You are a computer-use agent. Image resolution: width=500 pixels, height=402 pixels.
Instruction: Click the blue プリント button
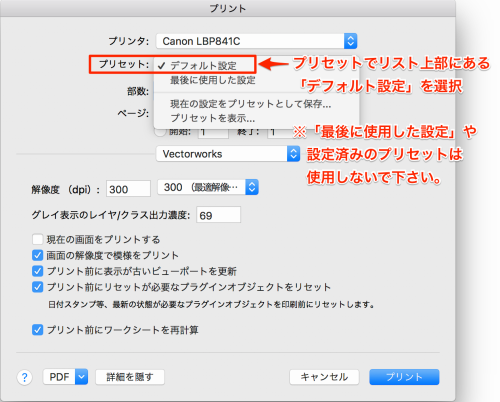tap(404, 377)
